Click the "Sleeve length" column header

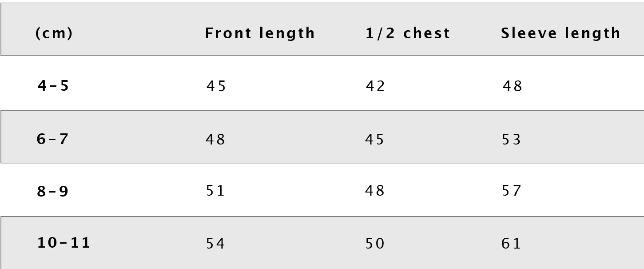pos(561,33)
